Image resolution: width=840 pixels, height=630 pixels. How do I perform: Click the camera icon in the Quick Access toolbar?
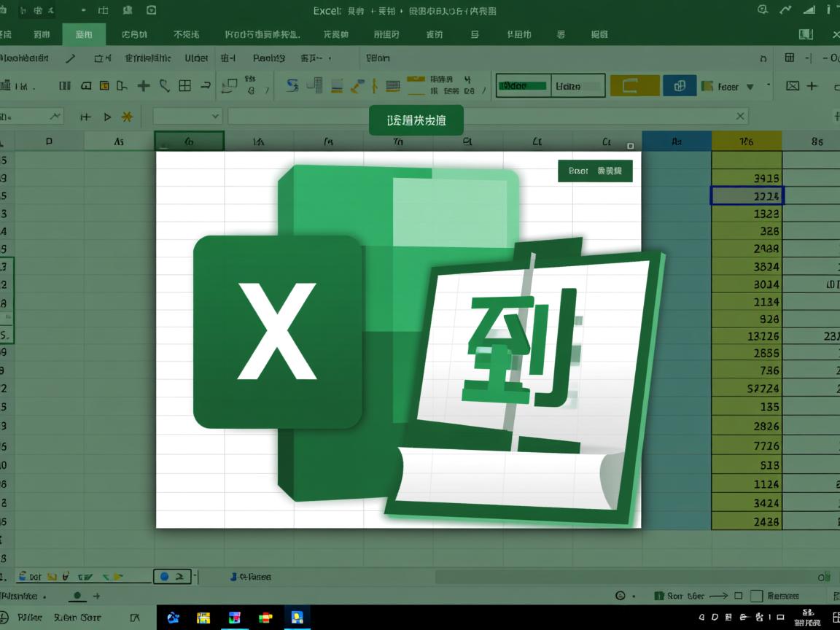pyautogui.click(x=150, y=10)
